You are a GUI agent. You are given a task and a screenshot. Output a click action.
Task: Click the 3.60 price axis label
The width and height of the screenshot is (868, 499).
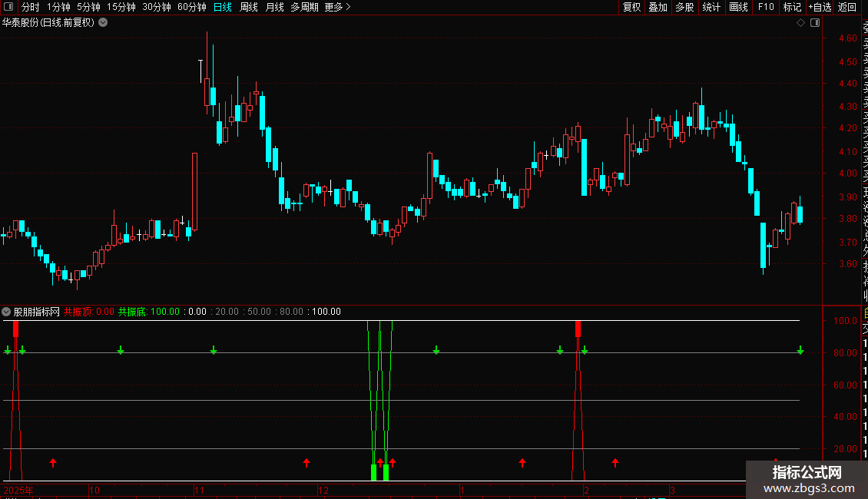click(x=847, y=264)
